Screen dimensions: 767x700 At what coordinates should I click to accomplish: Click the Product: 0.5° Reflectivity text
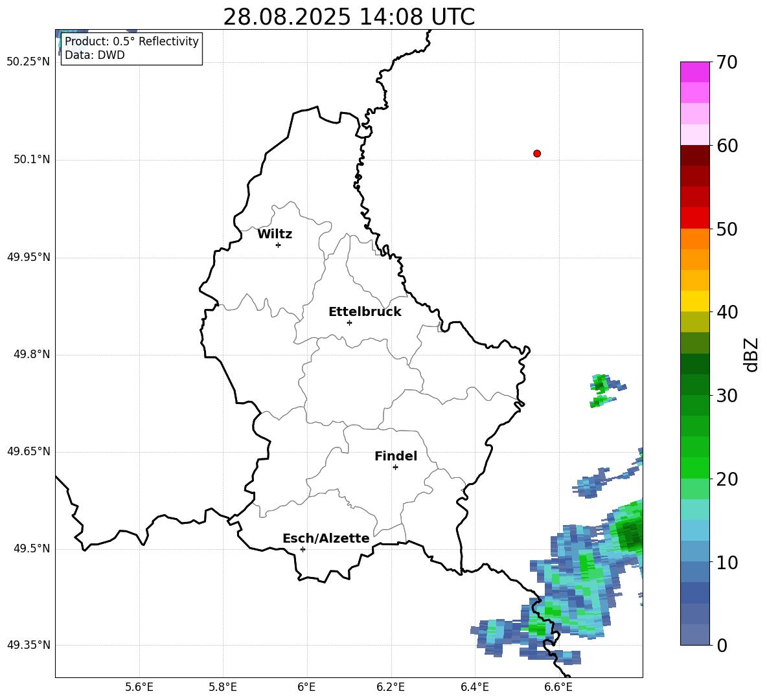coord(132,41)
